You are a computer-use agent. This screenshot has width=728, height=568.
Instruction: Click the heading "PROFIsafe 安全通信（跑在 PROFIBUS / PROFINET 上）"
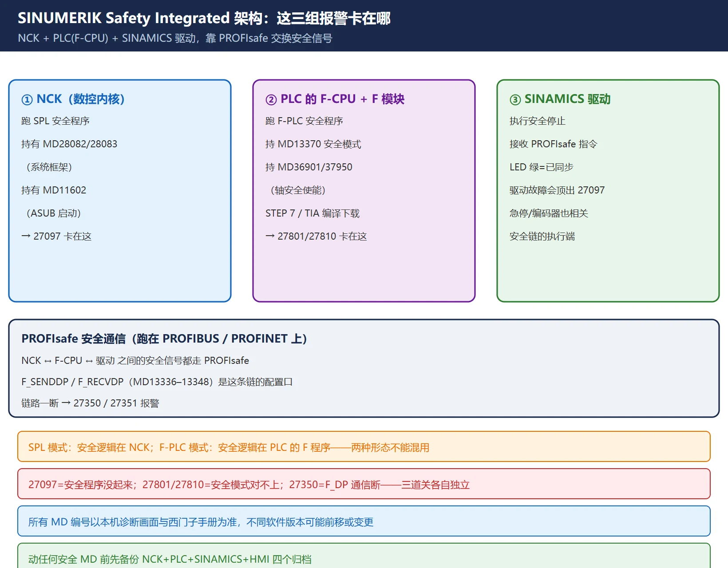[x=164, y=339]
